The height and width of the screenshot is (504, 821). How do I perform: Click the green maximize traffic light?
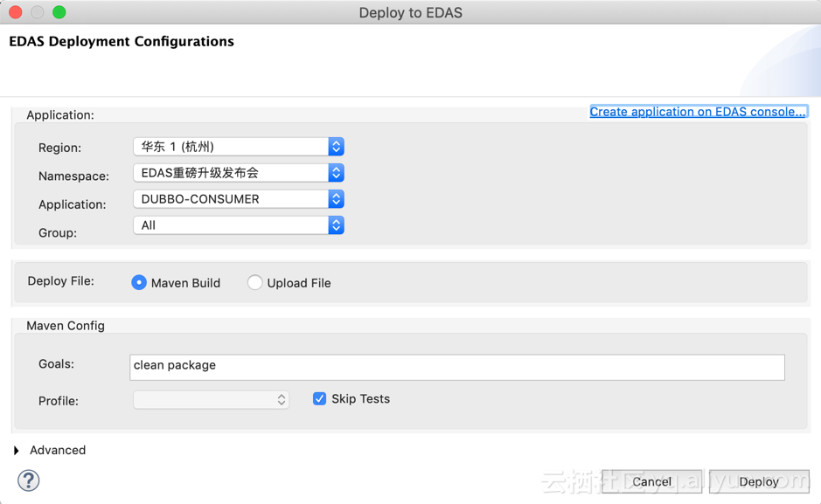[58, 12]
